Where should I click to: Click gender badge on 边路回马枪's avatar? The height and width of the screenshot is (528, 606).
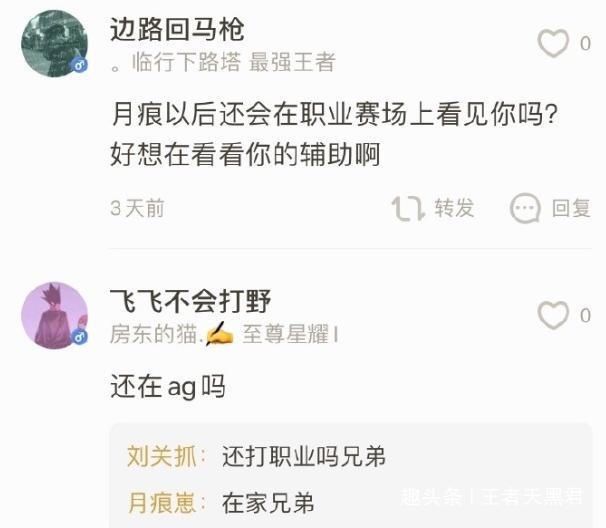point(80,65)
